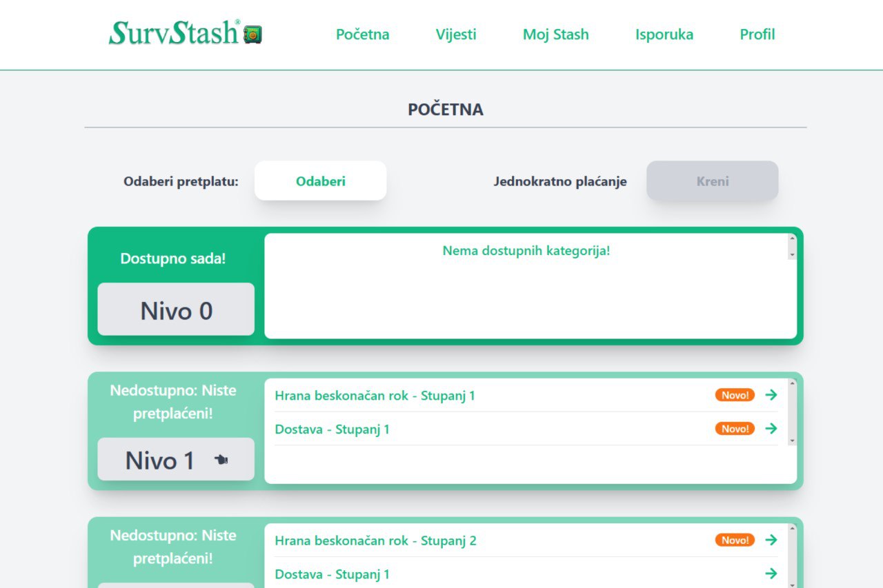Navigate to Moj Stash
883x588 pixels.
click(555, 34)
